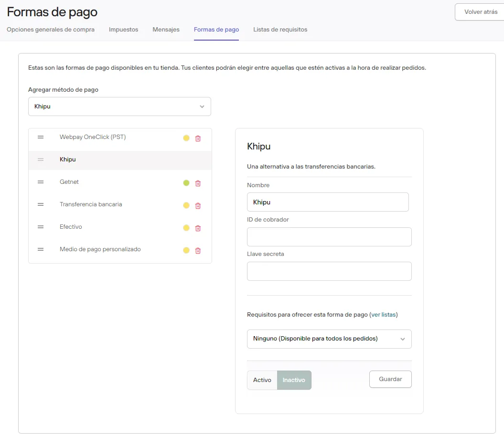Select the Khipu row in the list
The width and height of the screenshot is (504, 436).
[120, 160]
